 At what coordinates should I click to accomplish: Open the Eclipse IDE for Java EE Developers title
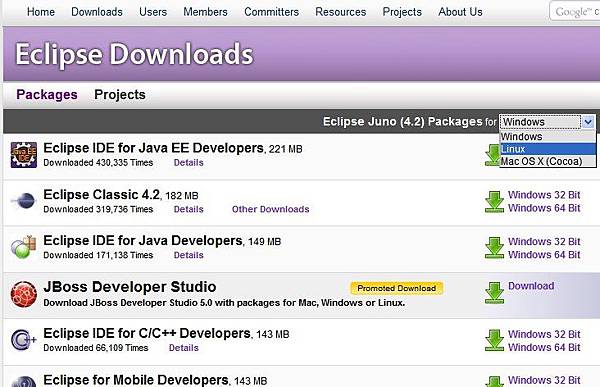click(153, 148)
